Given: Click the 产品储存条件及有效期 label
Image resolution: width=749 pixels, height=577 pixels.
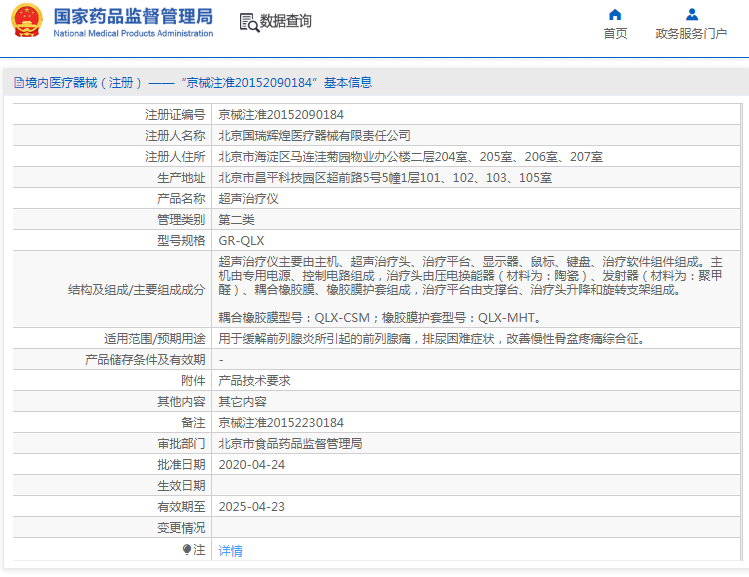Looking at the screenshot, I should click(145, 360).
